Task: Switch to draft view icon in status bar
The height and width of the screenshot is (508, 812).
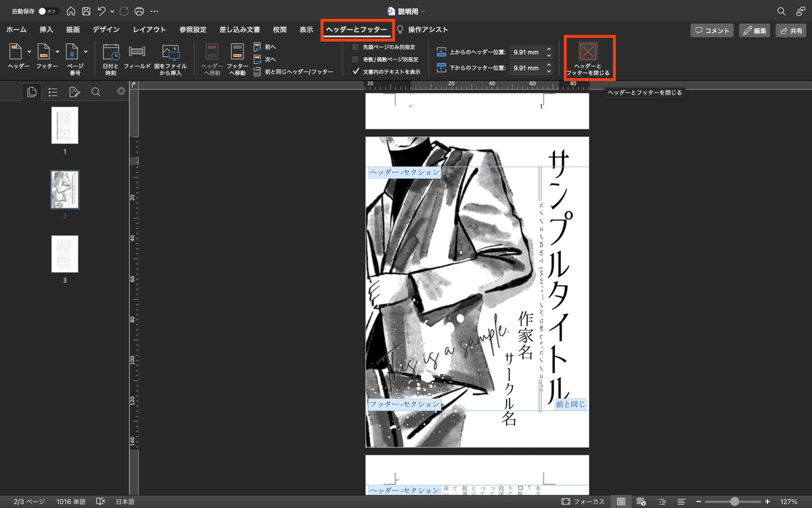Action: point(681,501)
